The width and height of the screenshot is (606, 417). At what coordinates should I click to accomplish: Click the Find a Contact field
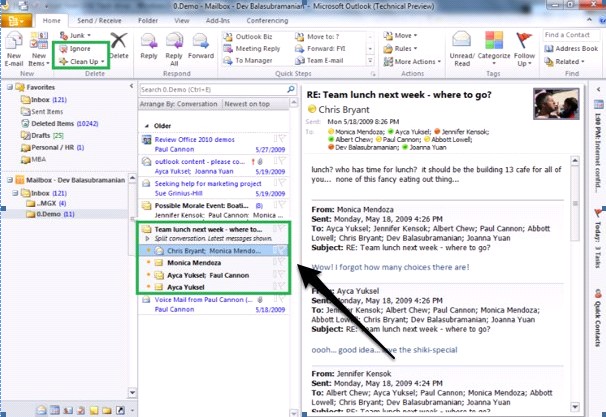[x=571, y=35]
